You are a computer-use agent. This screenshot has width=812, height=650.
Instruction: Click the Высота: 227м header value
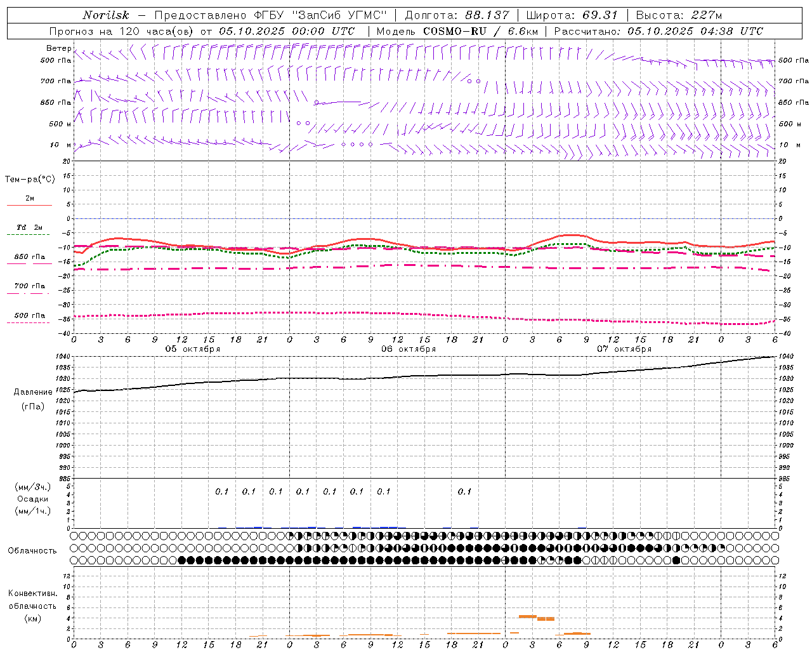click(x=679, y=15)
